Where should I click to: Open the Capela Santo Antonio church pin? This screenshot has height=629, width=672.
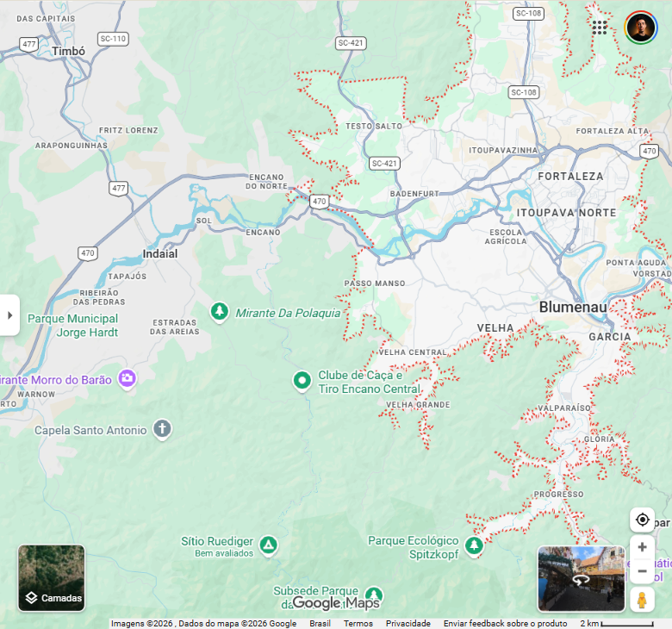tap(162, 429)
